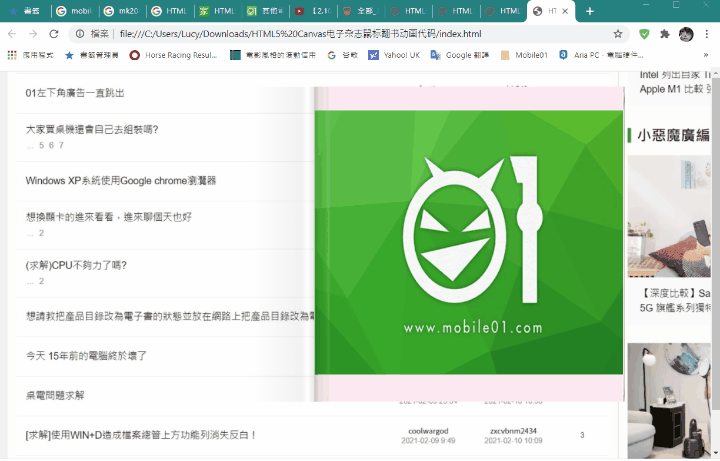
Task: Open thread [求解]使用WIN+D造成檔案總管
Action: click(x=141, y=435)
